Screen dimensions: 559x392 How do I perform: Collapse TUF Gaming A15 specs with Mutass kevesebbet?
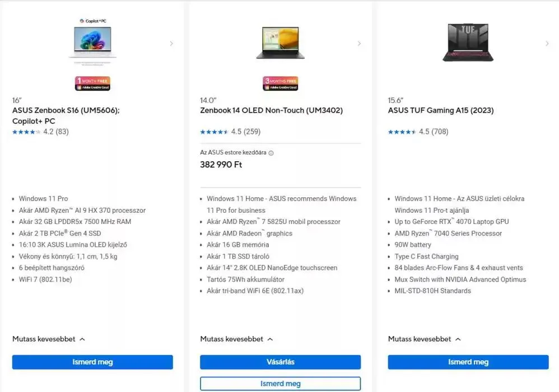(424, 339)
